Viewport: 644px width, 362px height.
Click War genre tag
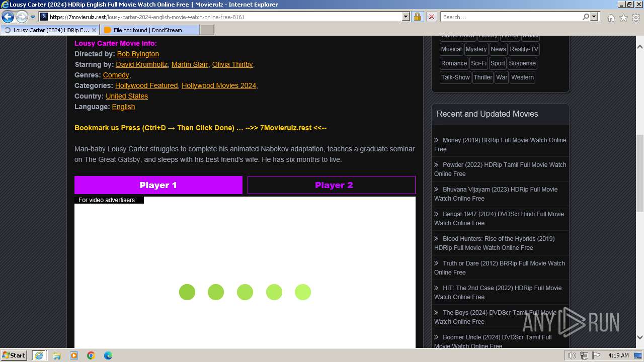pos(502,77)
